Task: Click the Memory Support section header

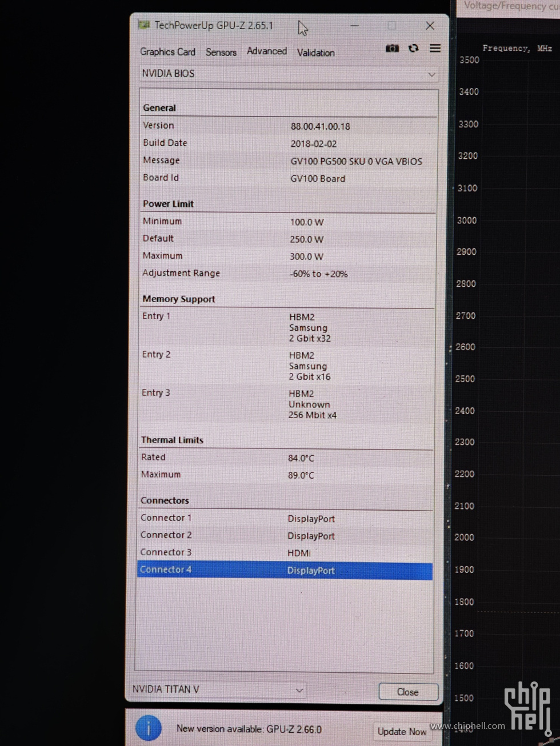Action: [179, 299]
